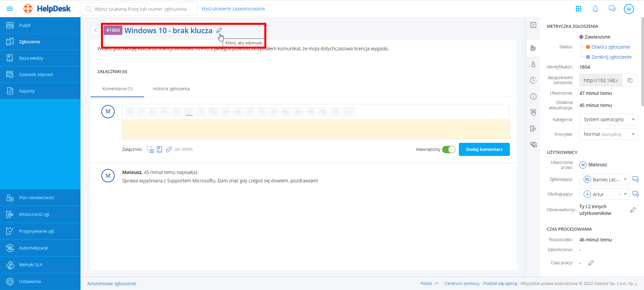The image size is (644, 290).
Task: Click the pencil icon to edit ticket title
Action: [219, 30]
